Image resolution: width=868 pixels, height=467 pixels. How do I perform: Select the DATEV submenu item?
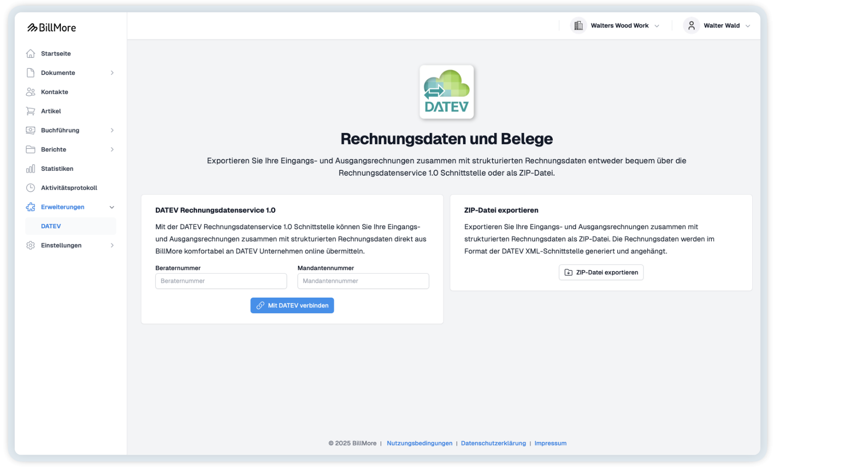[x=71, y=226]
